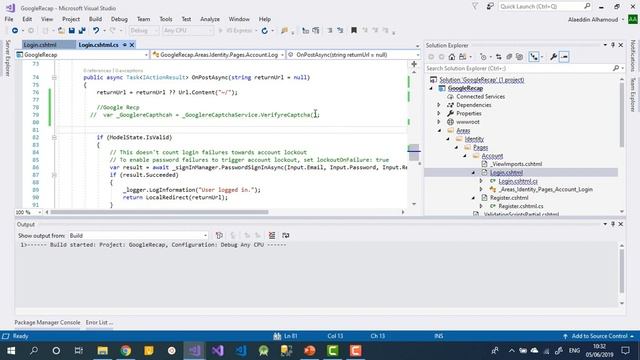The image size is (640, 360).
Task: Open the Analyze menu
Action: (x=210, y=19)
